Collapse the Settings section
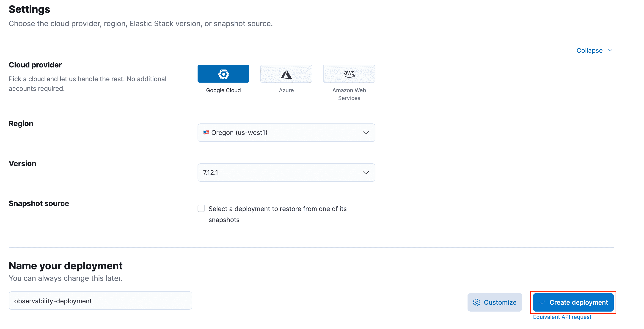Image resolution: width=644 pixels, height=329 pixels. 589,50
